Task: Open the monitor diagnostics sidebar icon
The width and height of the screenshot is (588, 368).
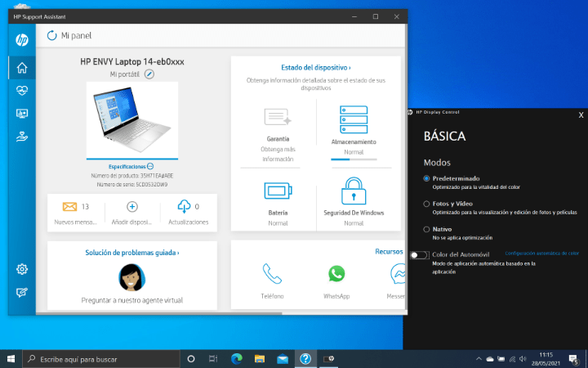Action: 22,114
